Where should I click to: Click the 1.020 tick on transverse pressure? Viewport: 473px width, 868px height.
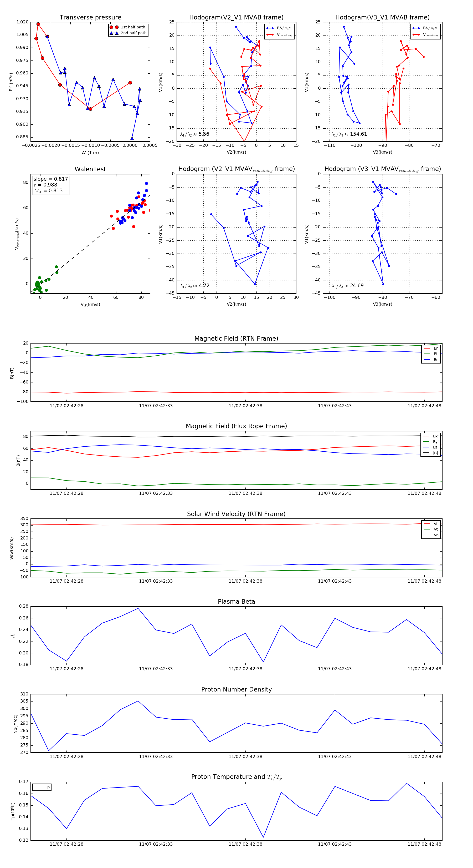coord(22,22)
